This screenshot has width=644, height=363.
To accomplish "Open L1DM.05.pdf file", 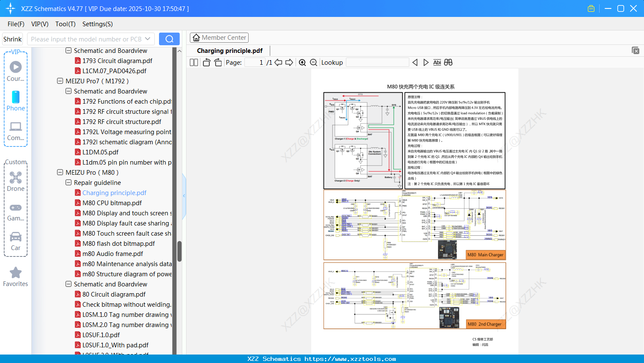I will pyautogui.click(x=96, y=152).
